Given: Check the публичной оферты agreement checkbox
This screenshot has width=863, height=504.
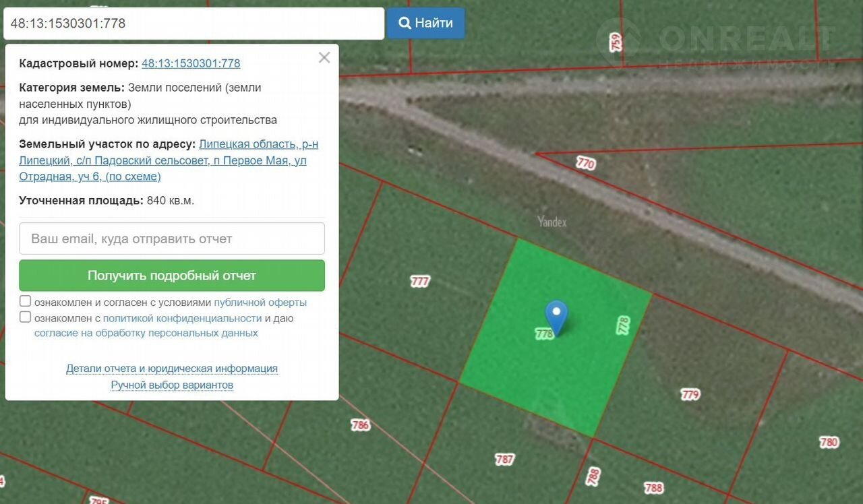Looking at the screenshot, I should [x=26, y=301].
